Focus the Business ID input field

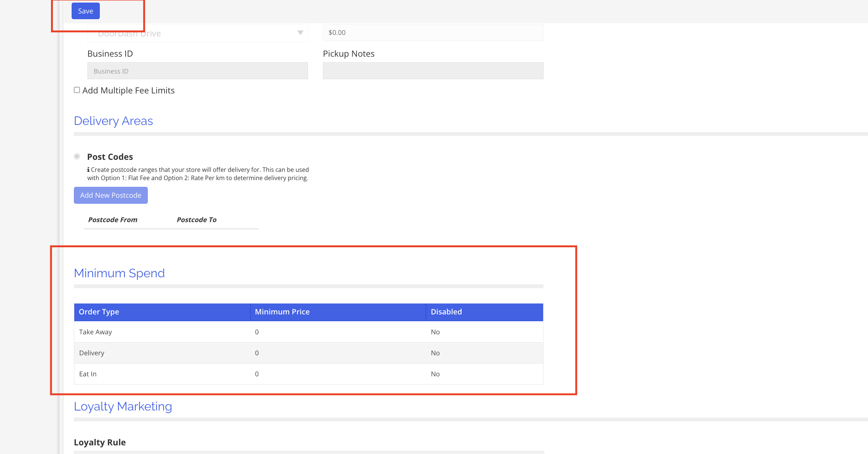tap(197, 71)
